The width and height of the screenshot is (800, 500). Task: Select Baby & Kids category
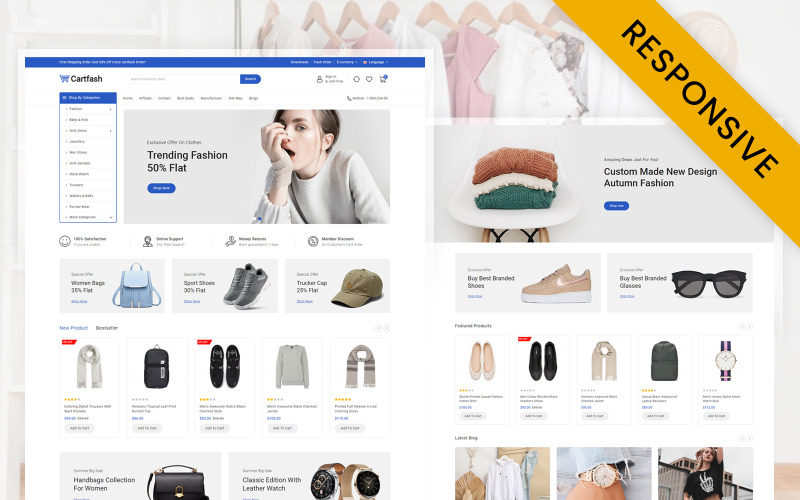point(79,120)
